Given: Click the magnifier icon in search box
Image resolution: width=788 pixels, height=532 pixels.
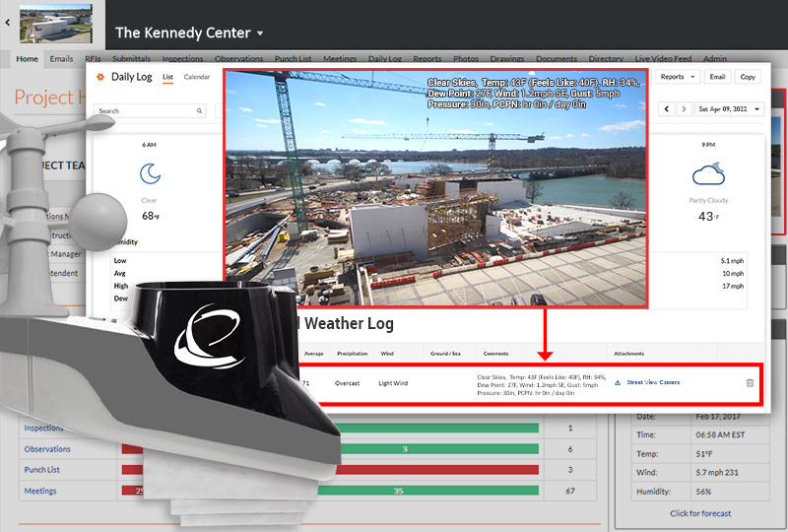Looking at the screenshot, I should coord(200,110).
